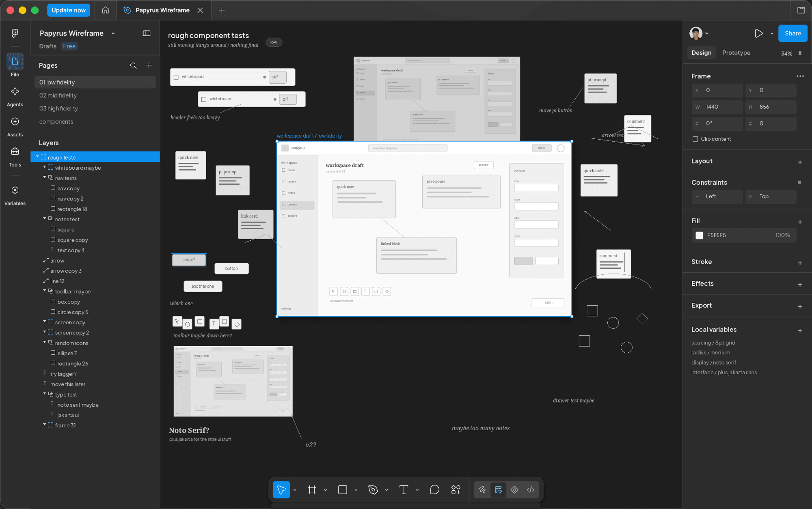812x509 pixels.
Task: Open the Assets panel
Action: tap(15, 127)
